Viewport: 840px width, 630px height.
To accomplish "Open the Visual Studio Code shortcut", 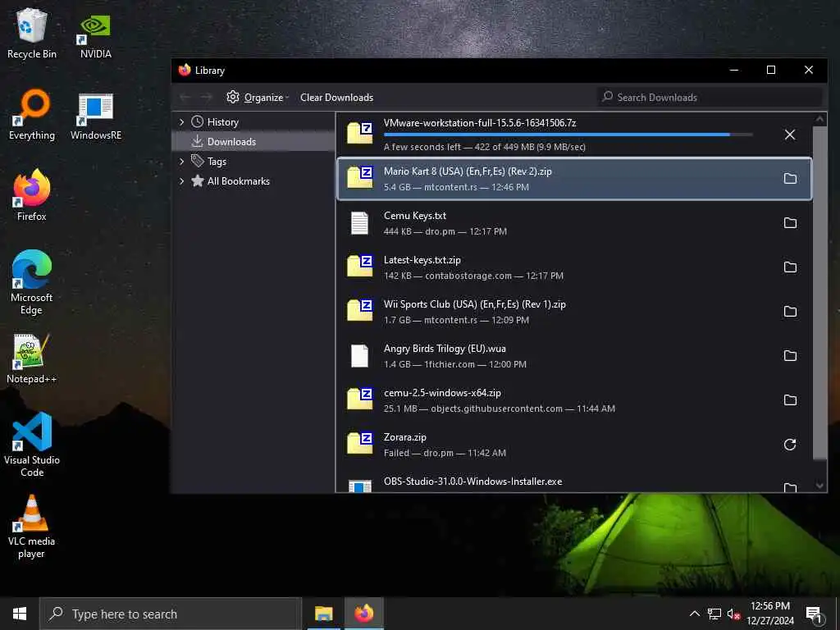I will click(x=32, y=444).
